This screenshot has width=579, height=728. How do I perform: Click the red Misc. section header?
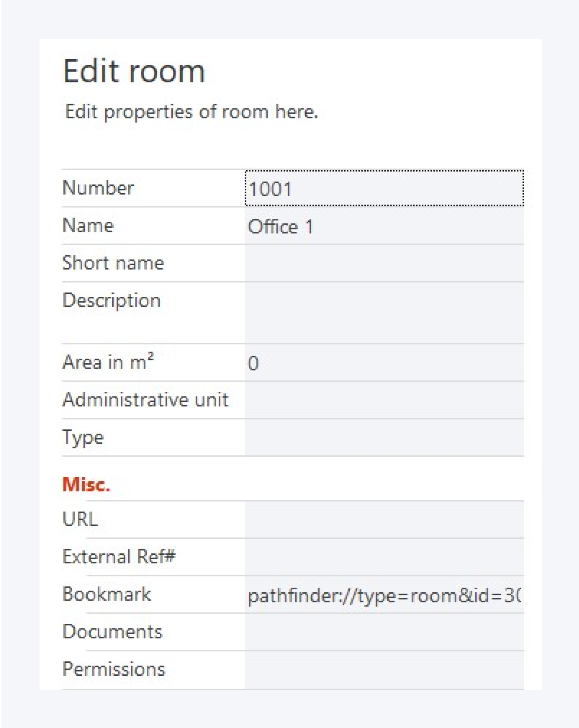coord(86,484)
